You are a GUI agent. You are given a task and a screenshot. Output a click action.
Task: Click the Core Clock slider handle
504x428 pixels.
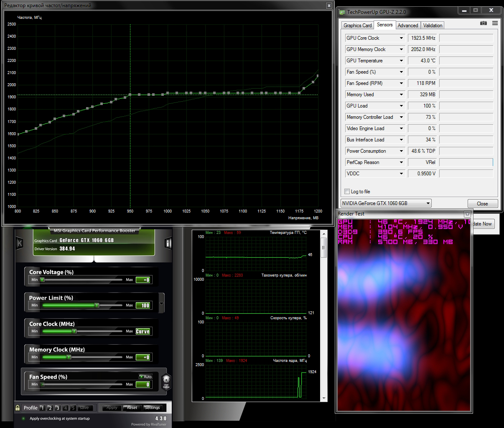coord(74,331)
